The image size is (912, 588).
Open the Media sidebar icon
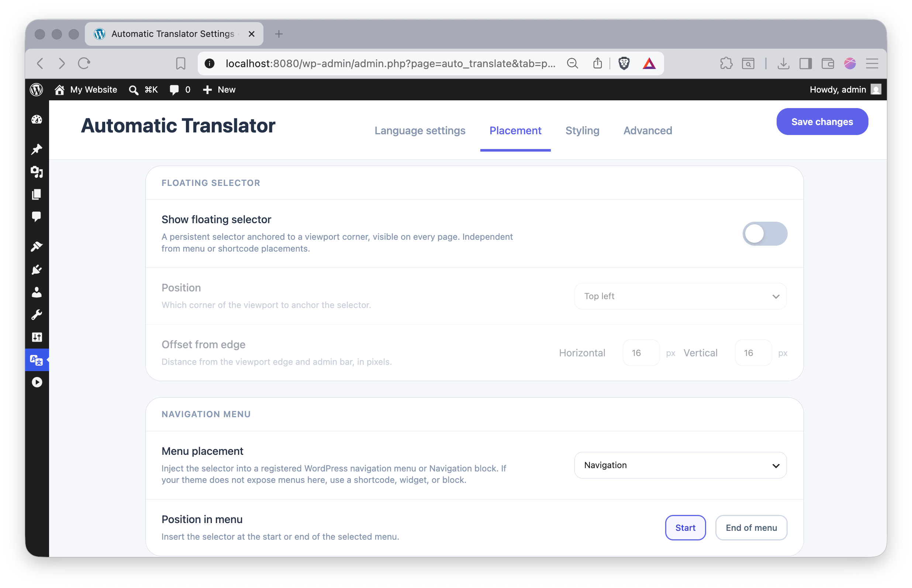pyautogui.click(x=37, y=172)
